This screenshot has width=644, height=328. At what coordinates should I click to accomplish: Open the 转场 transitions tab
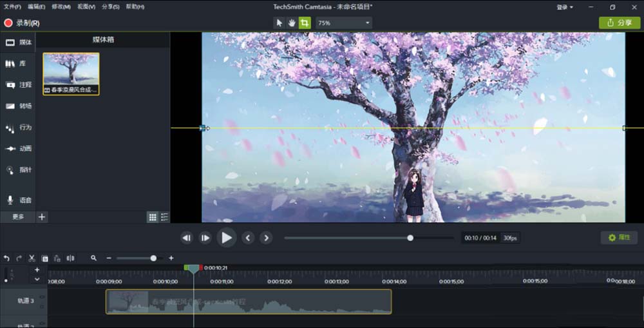[18, 106]
